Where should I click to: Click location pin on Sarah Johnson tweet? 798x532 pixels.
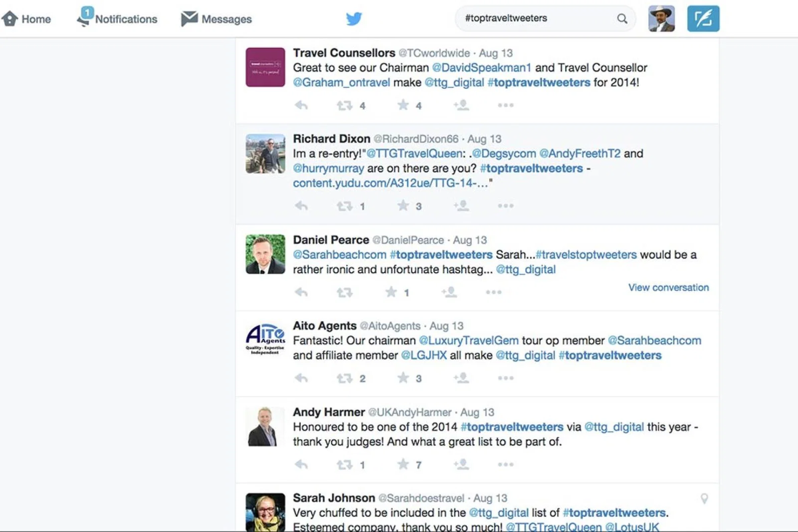pos(704,499)
